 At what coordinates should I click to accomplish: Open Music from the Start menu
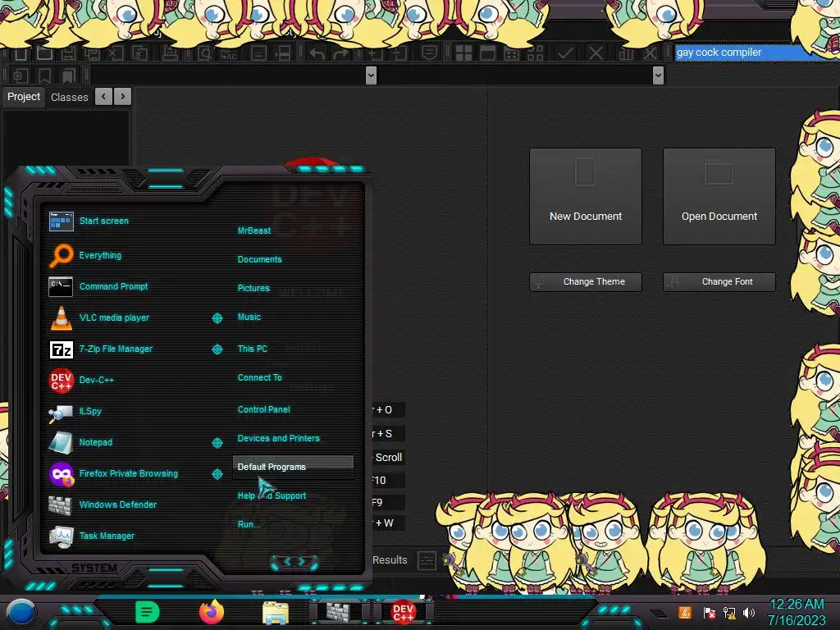pos(249,317)
